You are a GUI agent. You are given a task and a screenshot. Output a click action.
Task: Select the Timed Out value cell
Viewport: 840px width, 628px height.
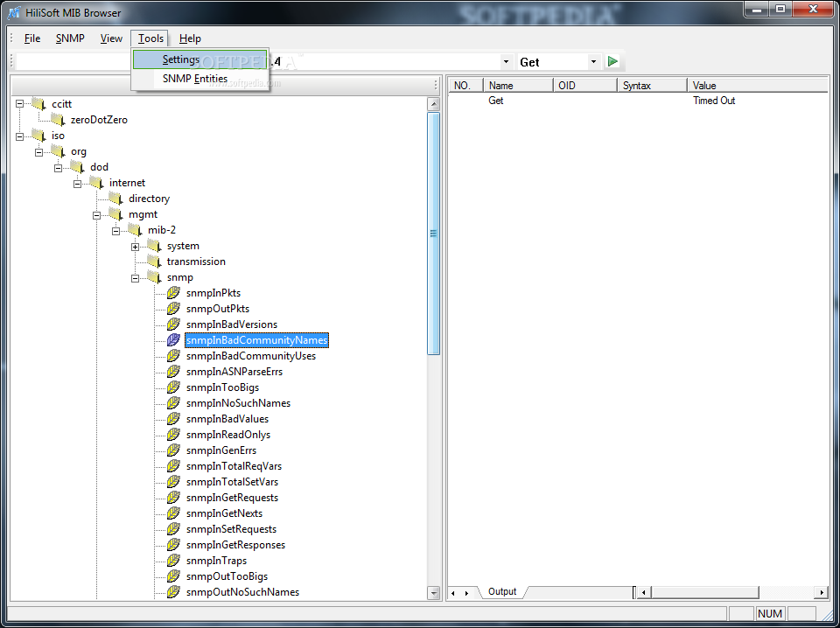click(x=714, y=100)
